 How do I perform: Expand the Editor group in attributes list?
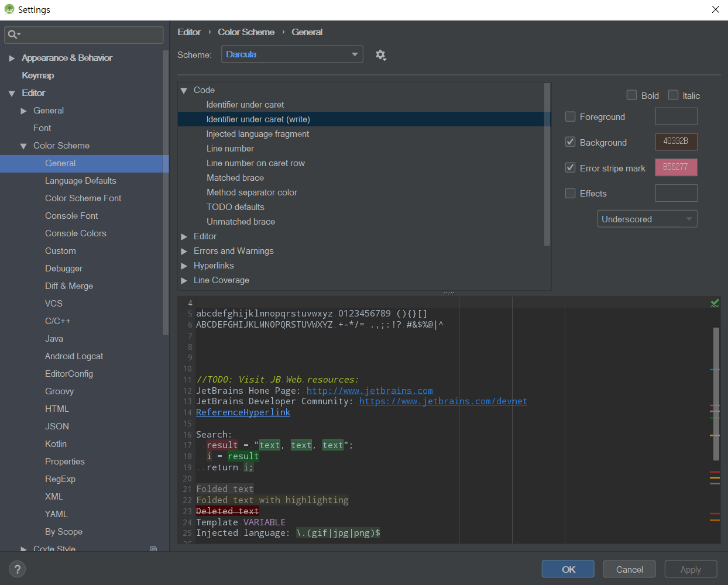[x=184, y=236]
